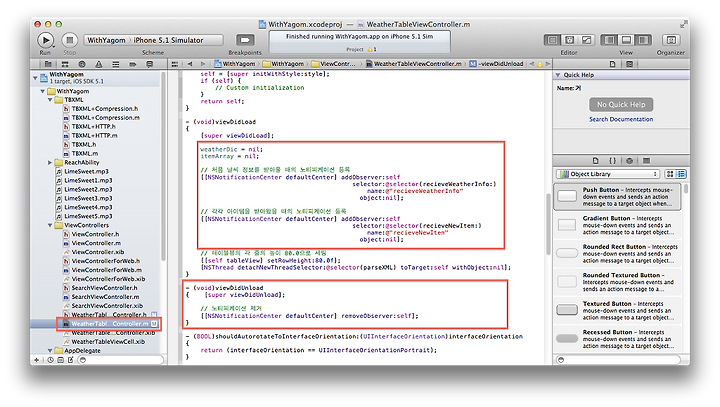This screenshot has width=720, height=407.
Task: Select the Version editor
Action: [586, 40]
